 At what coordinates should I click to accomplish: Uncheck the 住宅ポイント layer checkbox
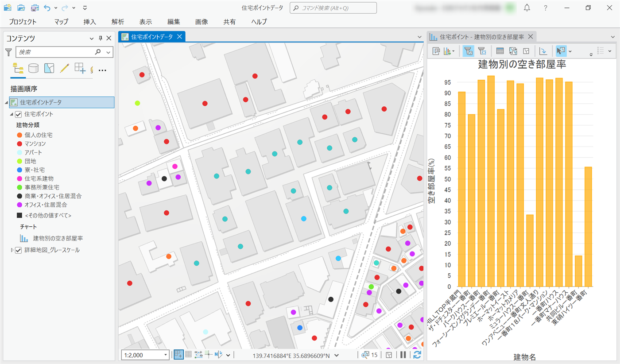19,114
